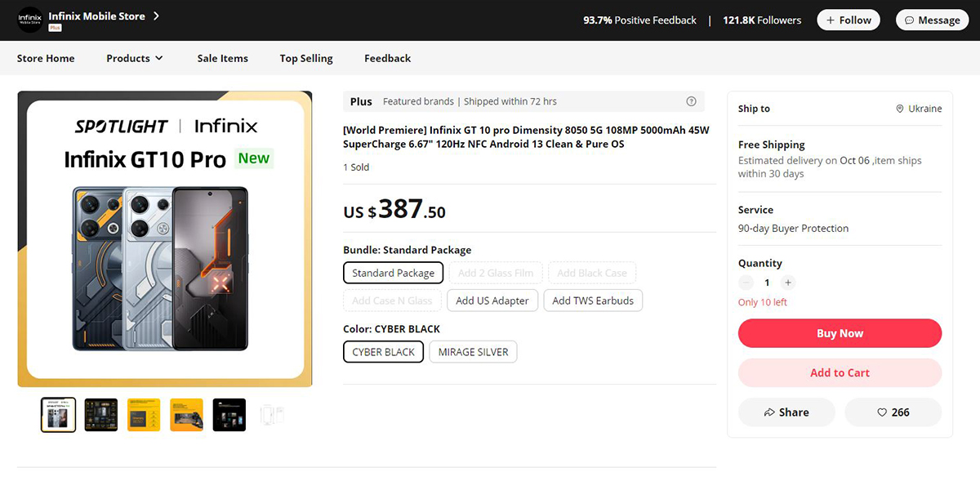Decrease quantity with the minus button

click(x=746, y=283)
